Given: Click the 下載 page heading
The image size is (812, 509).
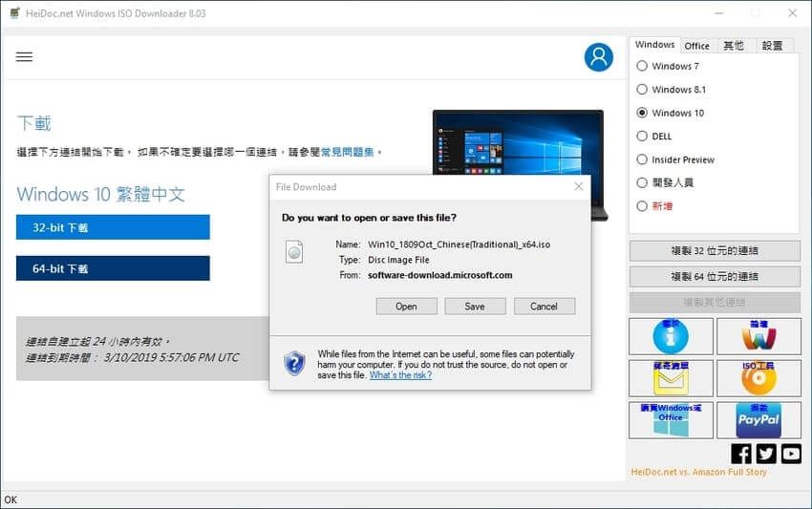Looking at the screenshot, I should (34, 123).
